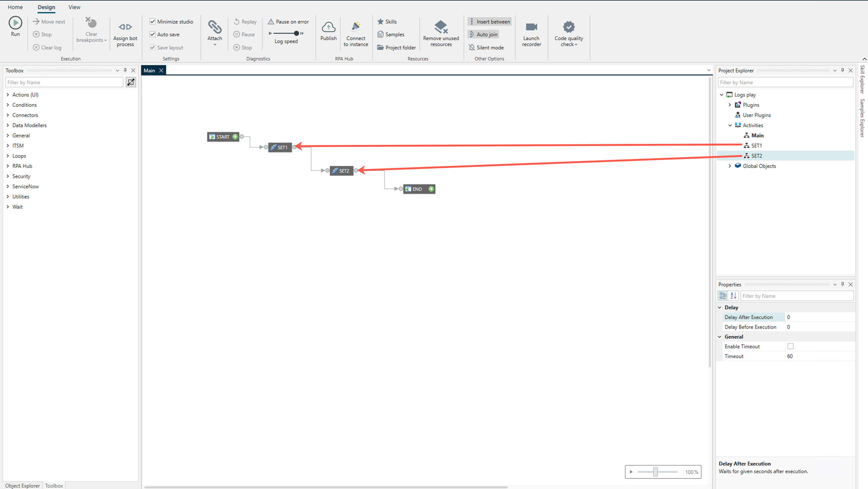Collapse the Delay properties section
Viewport: 868px width, 489px height.
pyautogui.click(x=720, y=307)
